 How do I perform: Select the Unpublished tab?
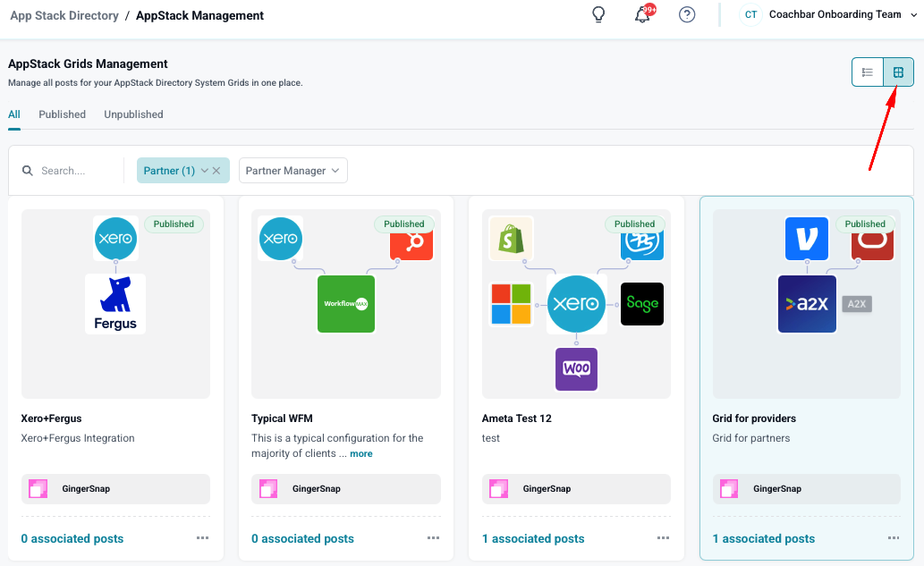point(134,114)
